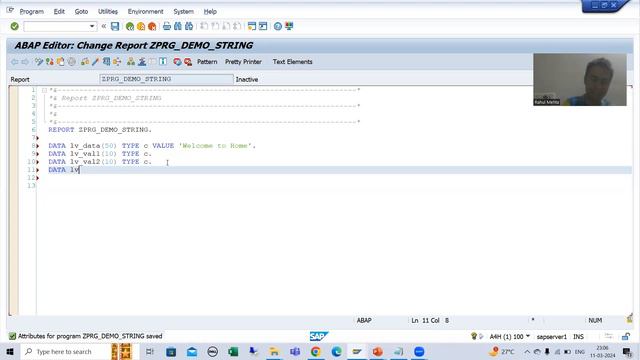The height and width of the screenshot is (360, 640).
Task: Collapse the header comment block at line 1
Action: tap(44, 90)
